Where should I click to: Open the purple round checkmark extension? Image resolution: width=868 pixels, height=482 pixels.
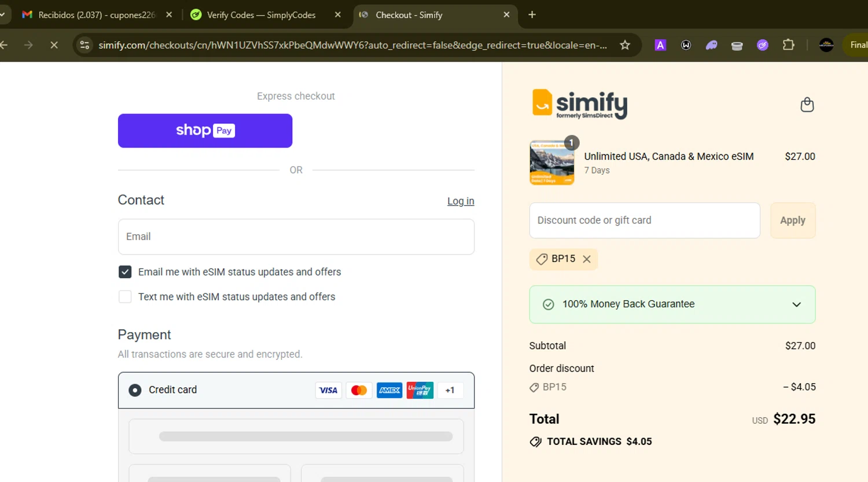(x=763, y=45)
